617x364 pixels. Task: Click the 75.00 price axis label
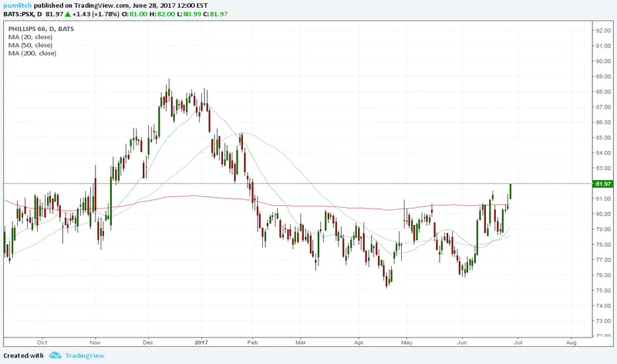(603, 291)
